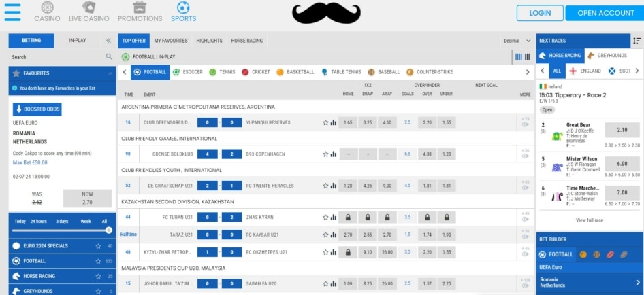Open the Decimal odds format dropdown

516,41
